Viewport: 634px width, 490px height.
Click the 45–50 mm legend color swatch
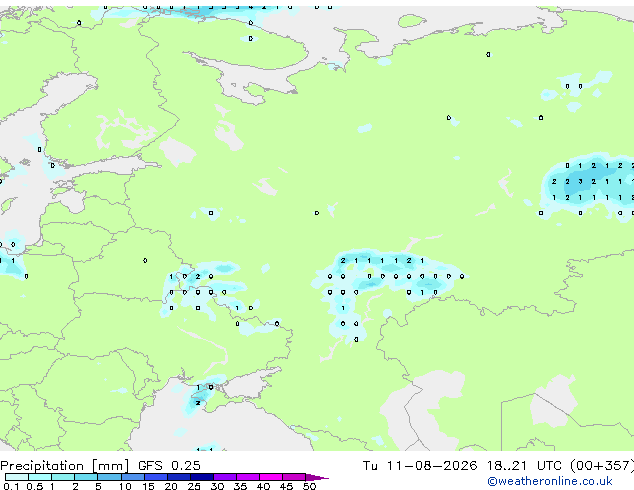click(x=294, y=477)
